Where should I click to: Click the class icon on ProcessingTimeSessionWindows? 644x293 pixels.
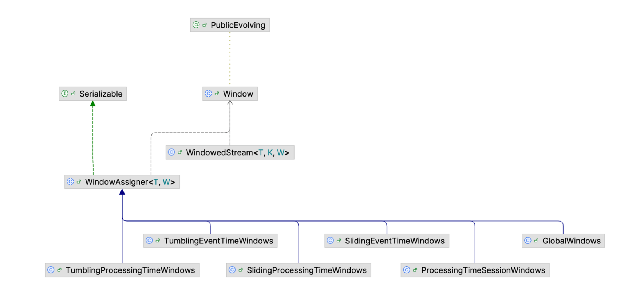pos(407,270)
